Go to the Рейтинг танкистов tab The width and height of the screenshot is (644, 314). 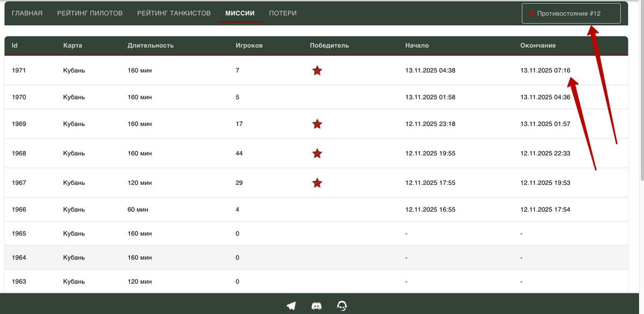pos(174,13)
